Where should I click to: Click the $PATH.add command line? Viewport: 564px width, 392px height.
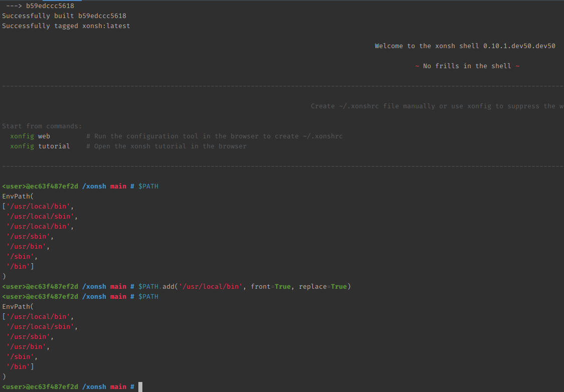[245, 287]
